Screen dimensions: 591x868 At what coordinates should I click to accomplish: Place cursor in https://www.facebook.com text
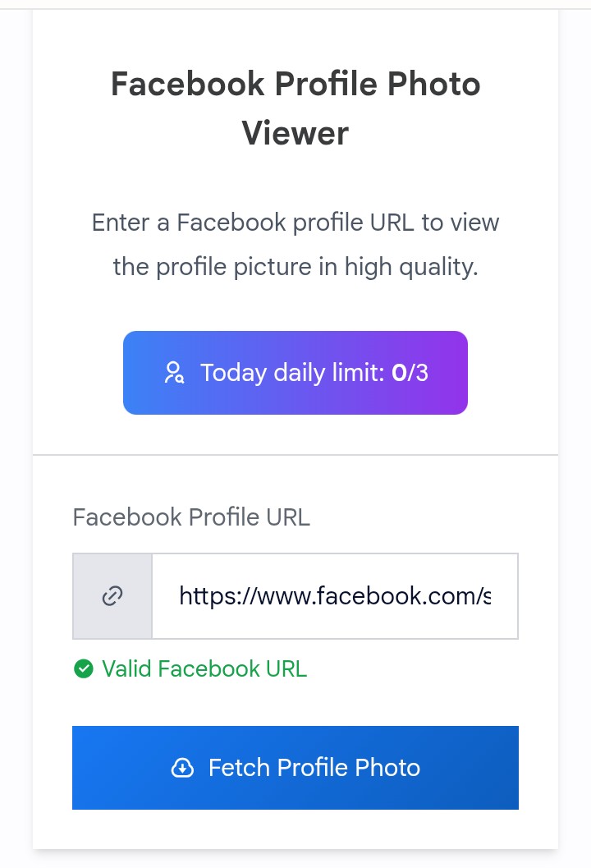(x=335, y=596)
